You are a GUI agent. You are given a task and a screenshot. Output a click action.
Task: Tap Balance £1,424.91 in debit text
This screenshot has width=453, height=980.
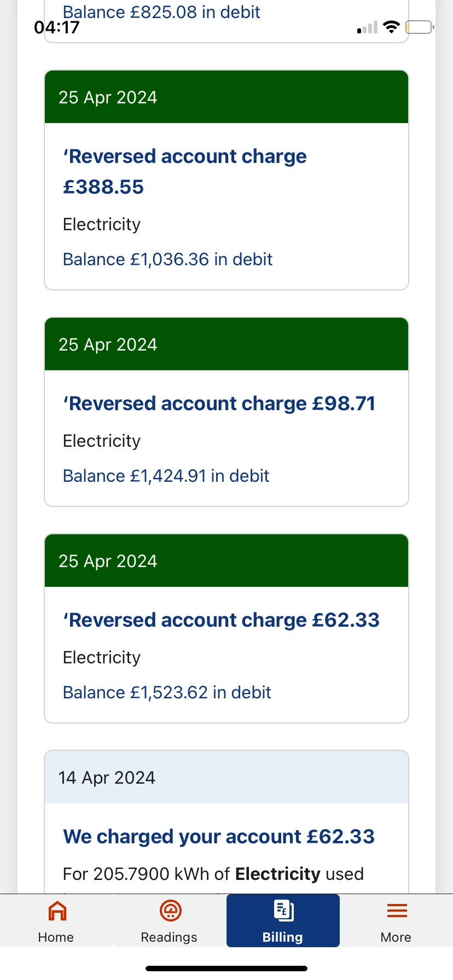166,476
